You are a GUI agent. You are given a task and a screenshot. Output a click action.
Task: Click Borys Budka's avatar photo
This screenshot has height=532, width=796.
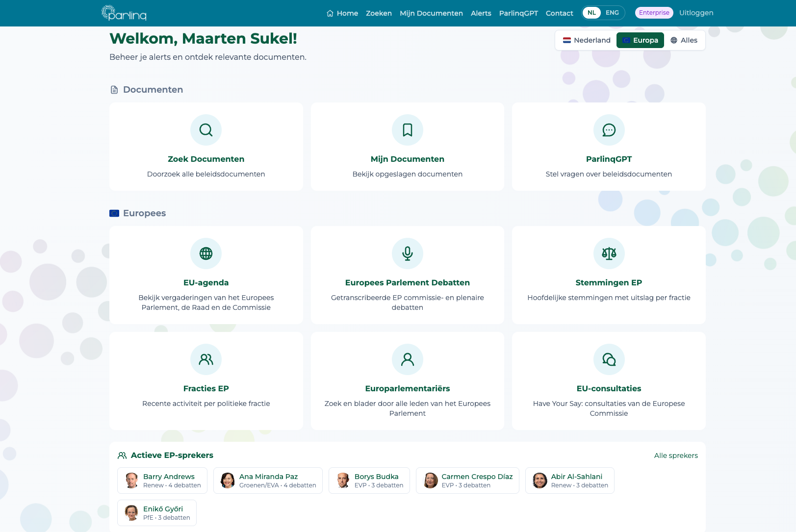pyautogui.click(x=343, y=481)
